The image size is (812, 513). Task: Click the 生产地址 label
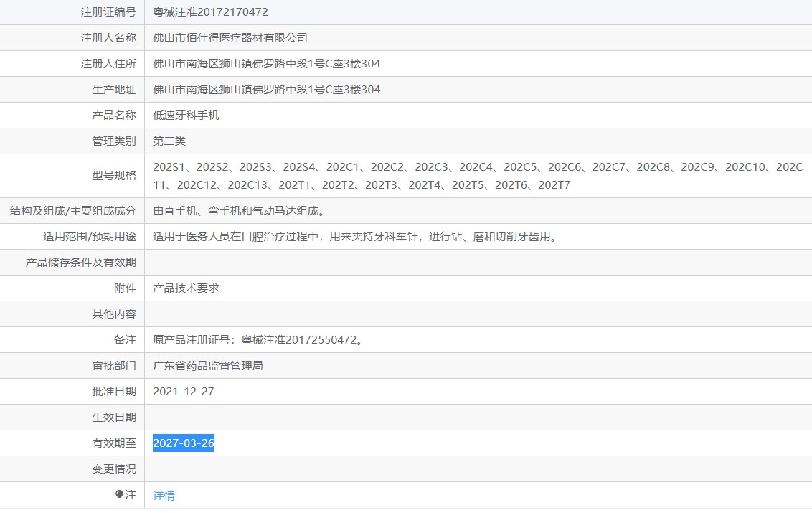(114, 90)
